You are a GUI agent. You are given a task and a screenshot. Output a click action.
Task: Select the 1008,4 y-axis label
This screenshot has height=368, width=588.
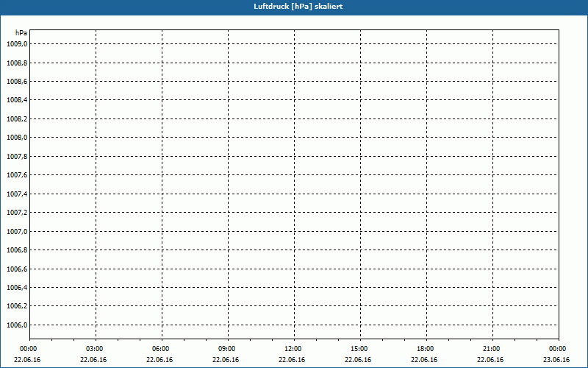pos(17,100)
